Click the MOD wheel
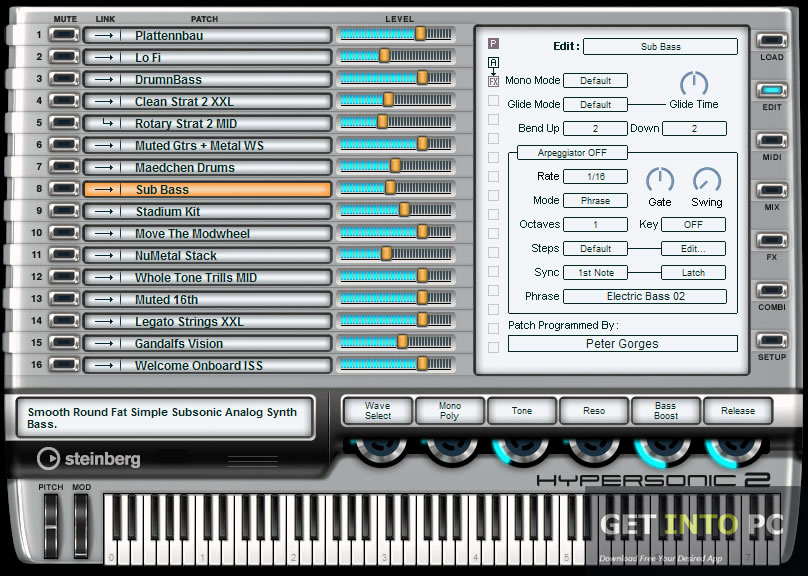 (x=81, y=526)
